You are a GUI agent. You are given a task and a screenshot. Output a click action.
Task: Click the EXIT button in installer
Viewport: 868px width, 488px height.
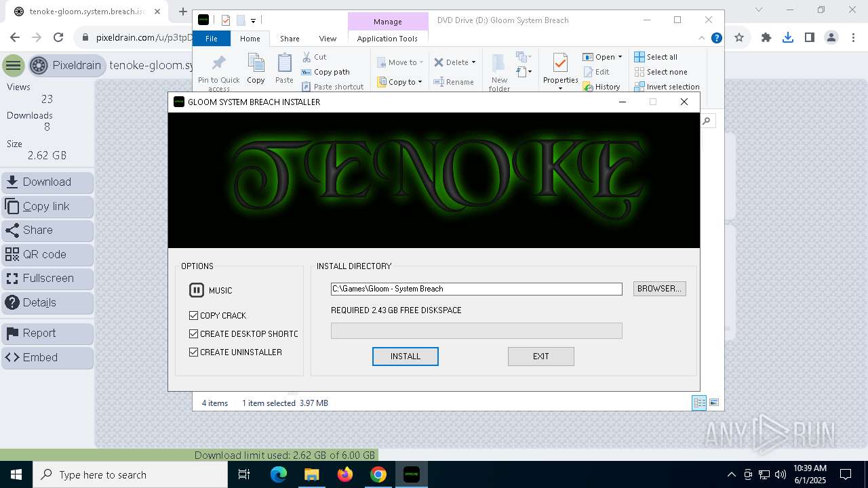tap(540, 357)
